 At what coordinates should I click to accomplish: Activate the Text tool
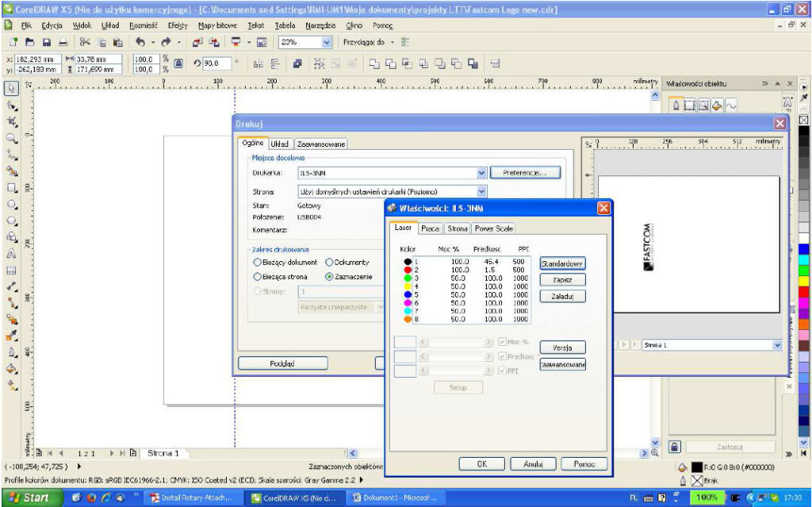pos(12,254)
